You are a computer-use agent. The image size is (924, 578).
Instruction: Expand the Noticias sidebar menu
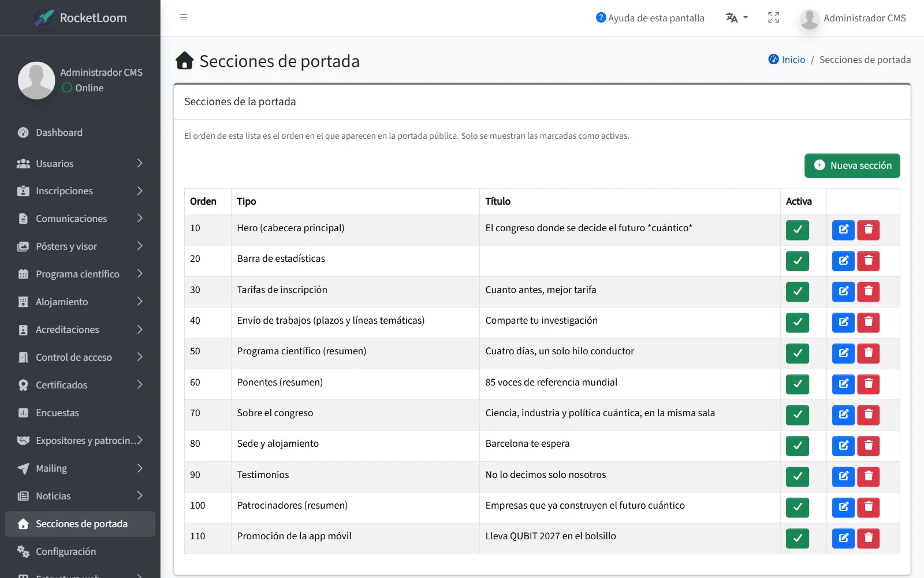80,496
